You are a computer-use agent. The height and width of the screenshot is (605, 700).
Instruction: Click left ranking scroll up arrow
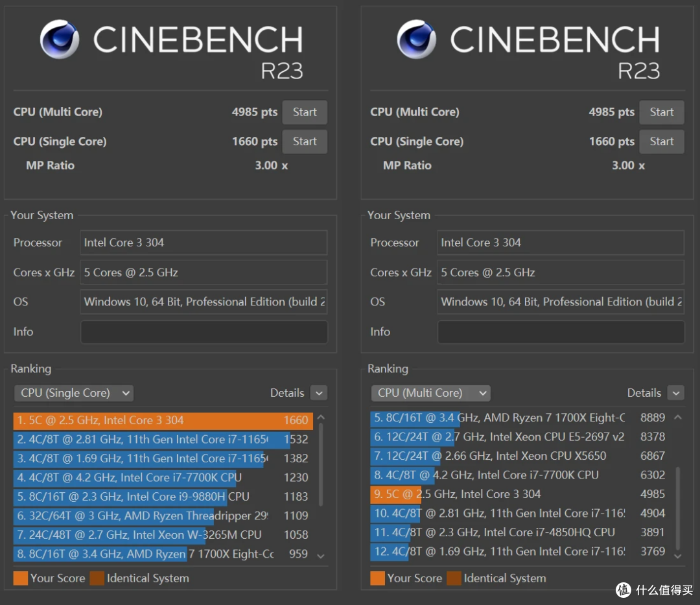pyautogui.click(x=321, y=418)
